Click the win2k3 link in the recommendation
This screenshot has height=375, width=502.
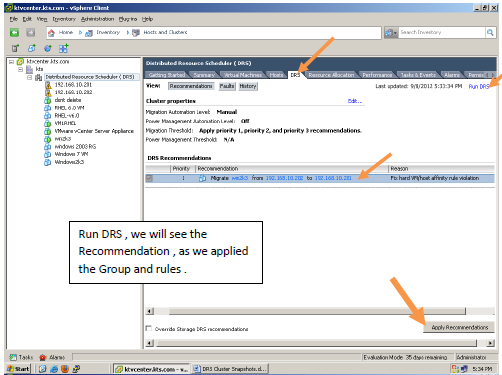click(239, 178)
